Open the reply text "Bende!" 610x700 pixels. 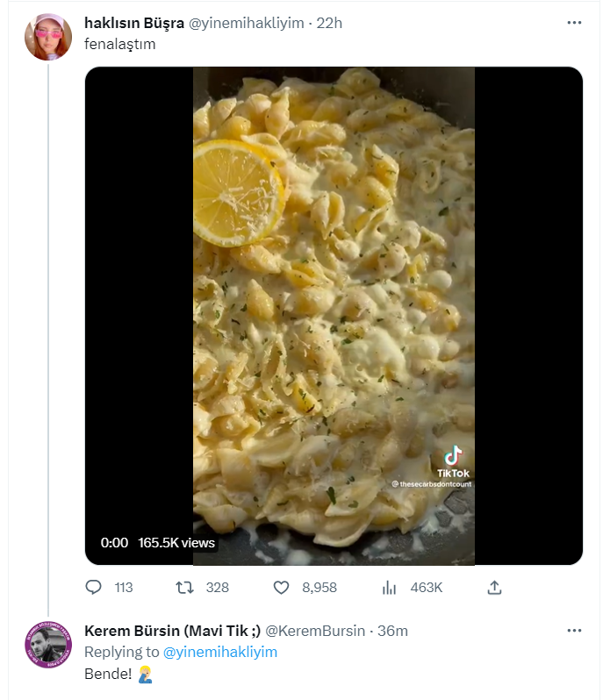pos(105,675)
